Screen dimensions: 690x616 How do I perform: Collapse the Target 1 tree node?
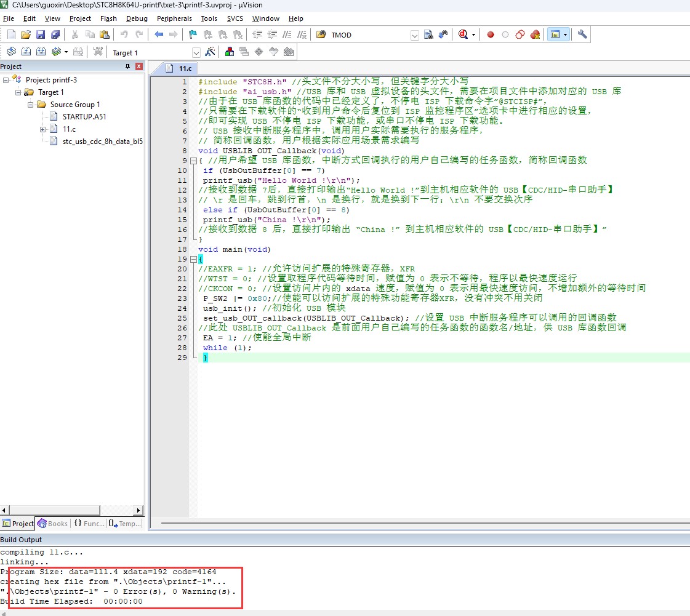(18, 92)
